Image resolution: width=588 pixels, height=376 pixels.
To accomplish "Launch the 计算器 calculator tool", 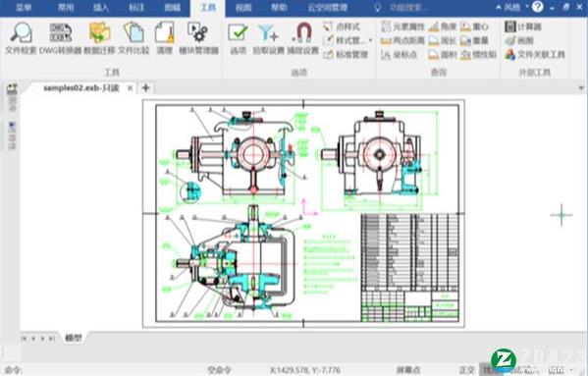I will point(523,27).
